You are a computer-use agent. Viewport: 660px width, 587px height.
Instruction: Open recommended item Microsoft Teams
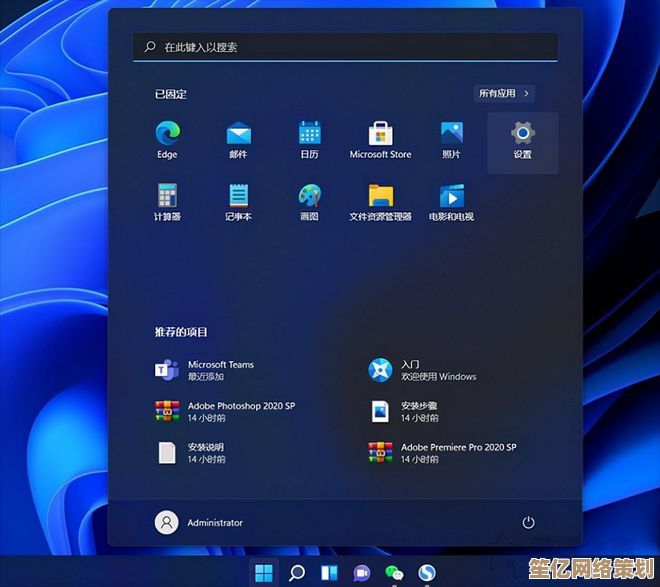pos(205,370)
